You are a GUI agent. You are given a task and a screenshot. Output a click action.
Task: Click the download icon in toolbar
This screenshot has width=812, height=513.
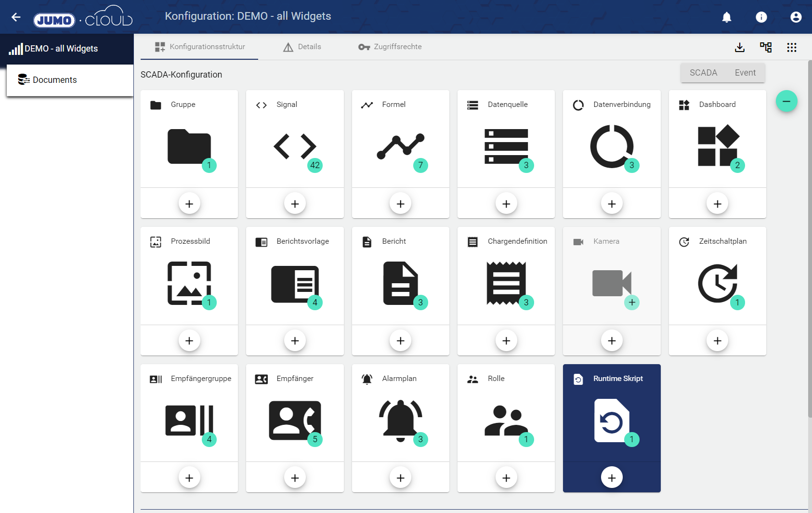[740, 47]
